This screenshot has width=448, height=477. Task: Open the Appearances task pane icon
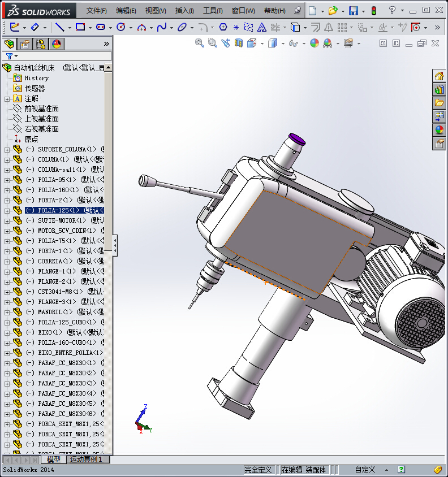click(x=439, y=130)
